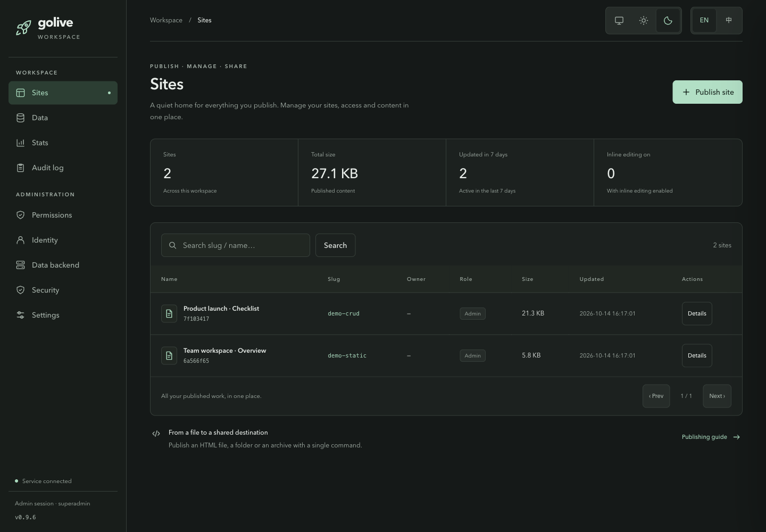Go to Prev page of sites

pos(656,396)
